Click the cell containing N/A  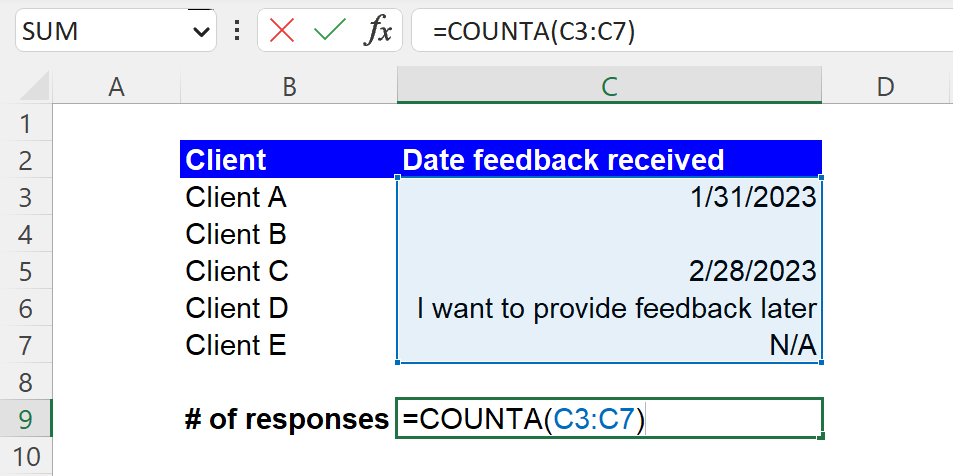tap(610, 345)
